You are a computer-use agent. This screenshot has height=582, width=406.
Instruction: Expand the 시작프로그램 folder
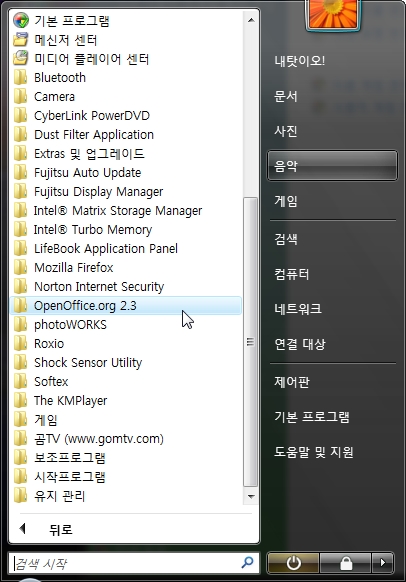tap(70, 476)
